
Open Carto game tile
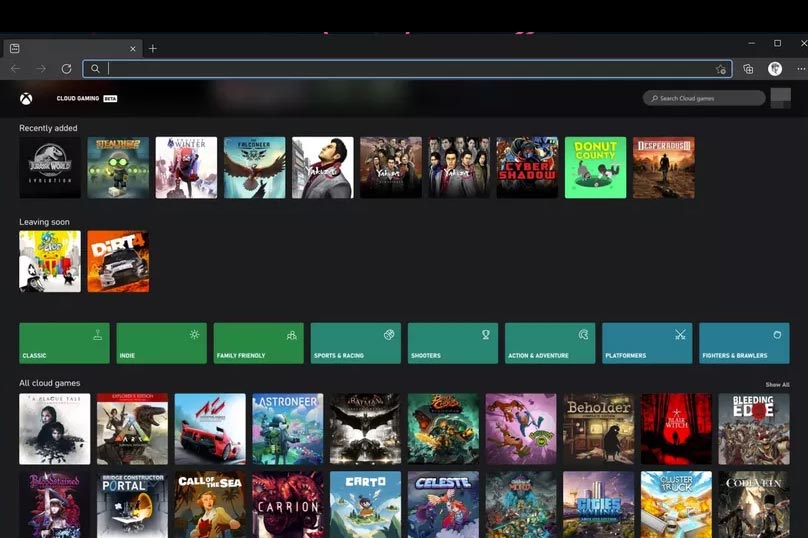point(365,505)
